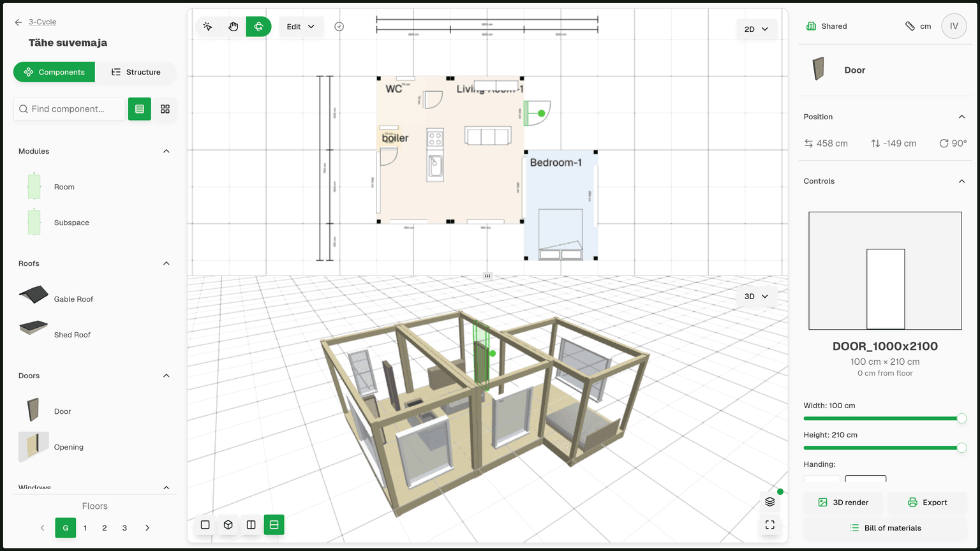Toggle list view for the component list
The image size is (980, 551).
139,108
